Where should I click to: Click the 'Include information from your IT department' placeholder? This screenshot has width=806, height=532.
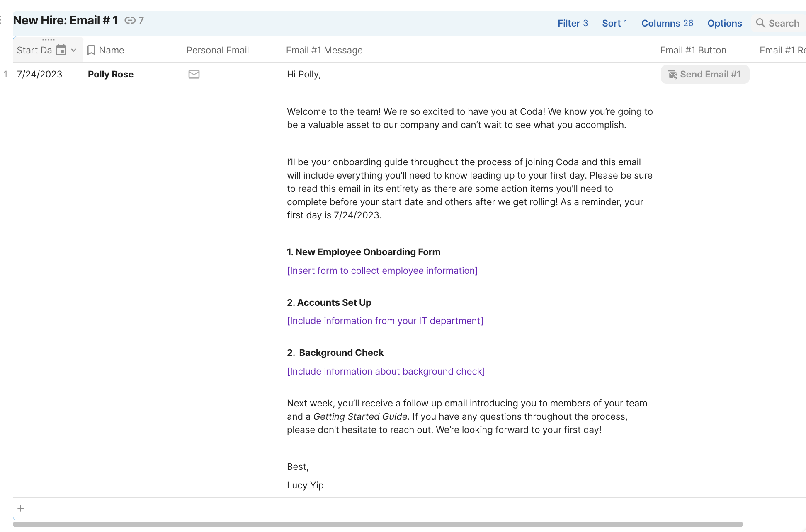[385, 321]
